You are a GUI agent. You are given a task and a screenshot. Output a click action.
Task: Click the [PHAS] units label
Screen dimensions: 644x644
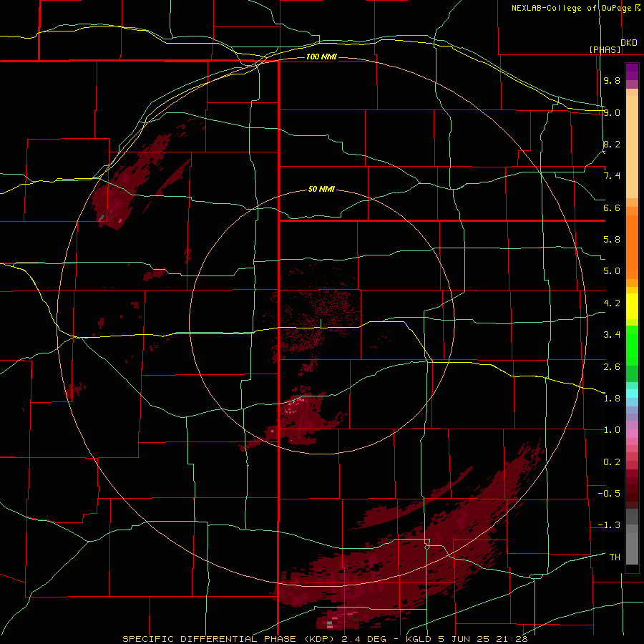(605, 49)
